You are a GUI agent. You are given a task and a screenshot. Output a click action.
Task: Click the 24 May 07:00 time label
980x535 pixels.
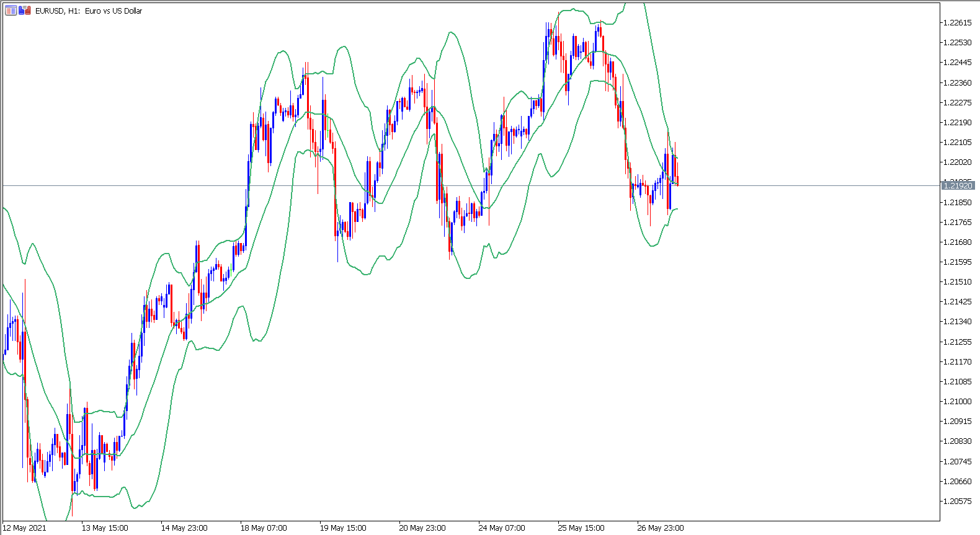[502, 528]
